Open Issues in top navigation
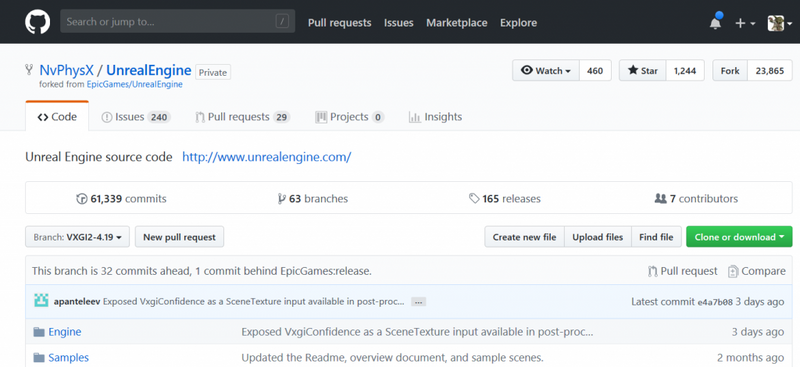Viewport: 800px width, 367px height. point(398,22)
